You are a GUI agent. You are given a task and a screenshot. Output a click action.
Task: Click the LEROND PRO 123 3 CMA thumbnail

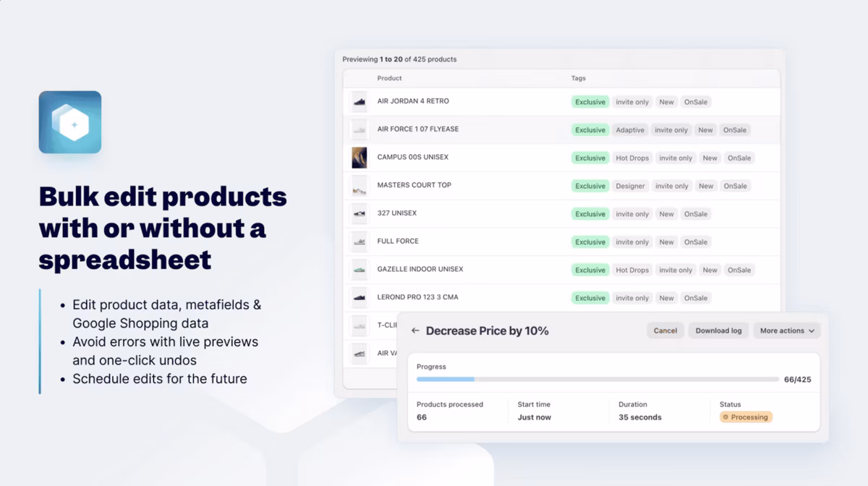tap(359, 297)
